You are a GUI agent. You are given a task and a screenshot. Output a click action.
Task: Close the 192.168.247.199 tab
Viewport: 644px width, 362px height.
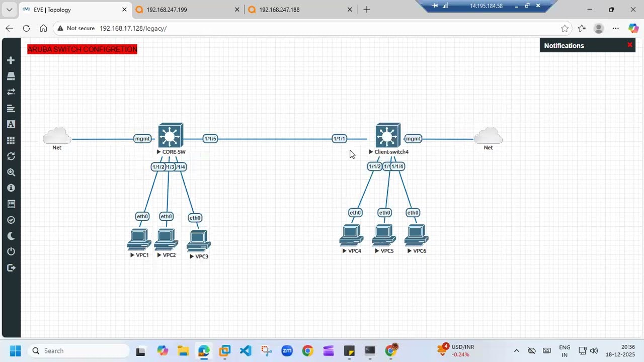coord(237,10)
